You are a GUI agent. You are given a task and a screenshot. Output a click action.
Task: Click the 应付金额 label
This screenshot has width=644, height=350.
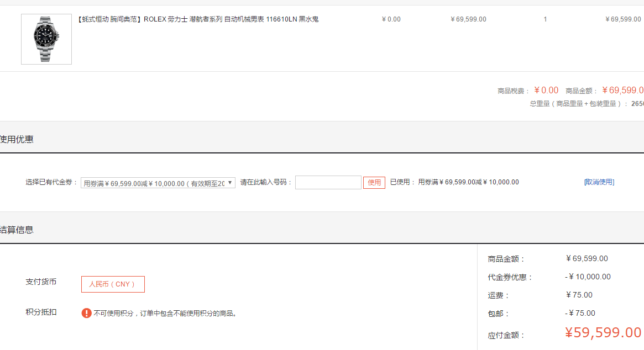pos(506,335)
